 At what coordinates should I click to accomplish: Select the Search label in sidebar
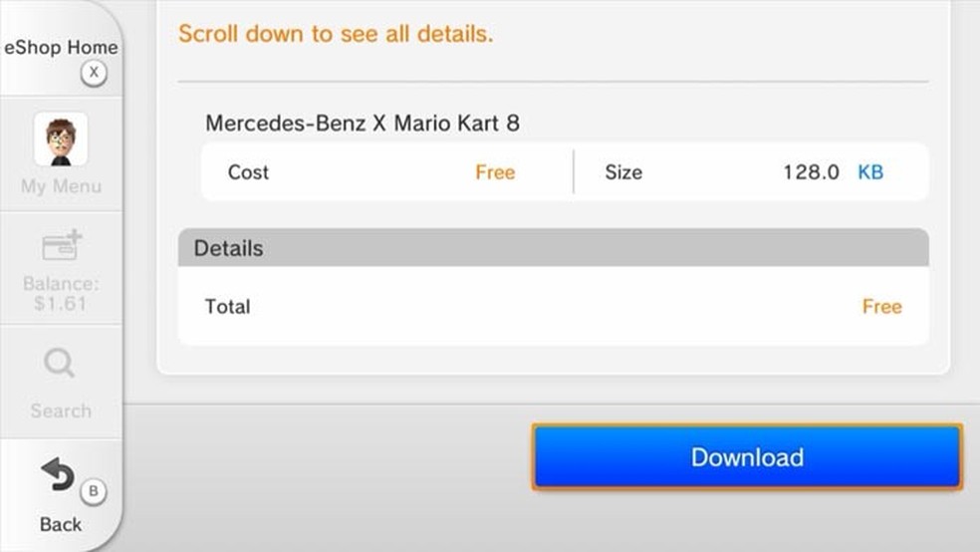[61, 411]
